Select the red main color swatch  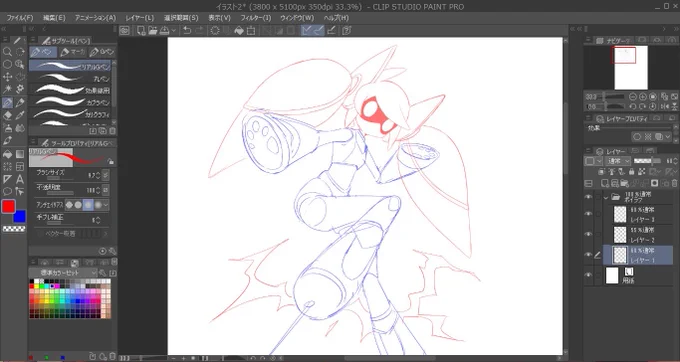click(8, 206)
